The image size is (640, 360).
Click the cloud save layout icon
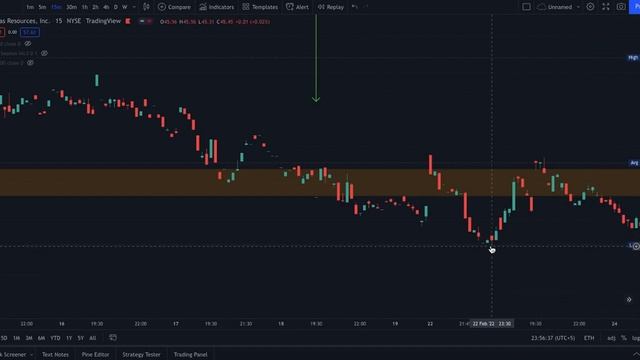coord(542,7)
